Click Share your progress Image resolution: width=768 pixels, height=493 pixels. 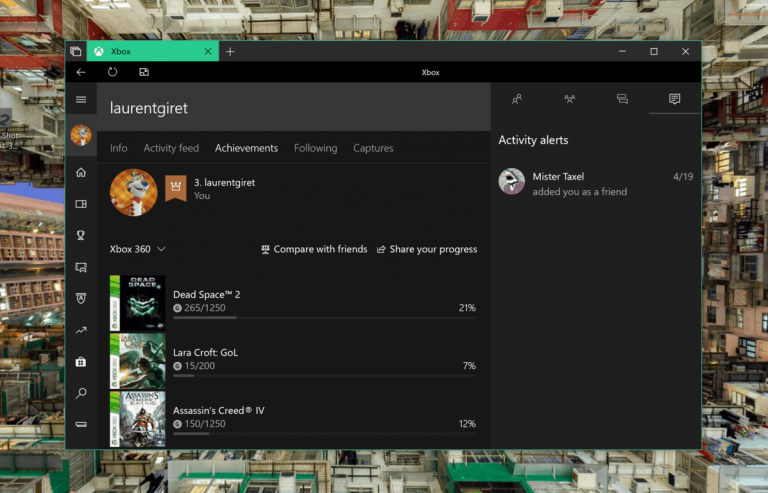[x=427, y=249]
